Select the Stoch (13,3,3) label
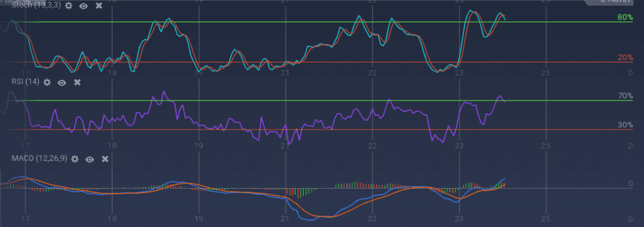This screenshot has width=644, height=227. pyautogui.click(x=36, y=6)
